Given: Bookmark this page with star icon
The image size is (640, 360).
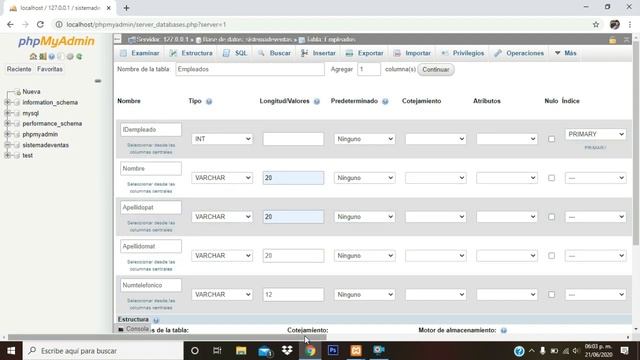Looking at the screenshot, I should tap(596, 24).
